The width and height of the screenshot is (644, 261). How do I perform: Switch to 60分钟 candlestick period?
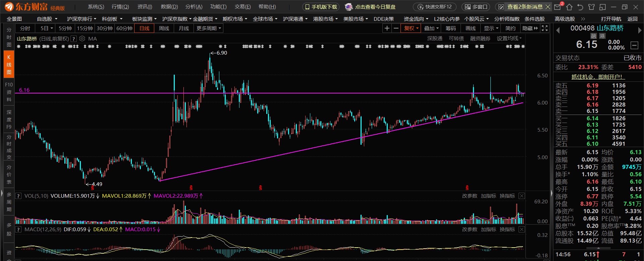click(x=124, y=28)
